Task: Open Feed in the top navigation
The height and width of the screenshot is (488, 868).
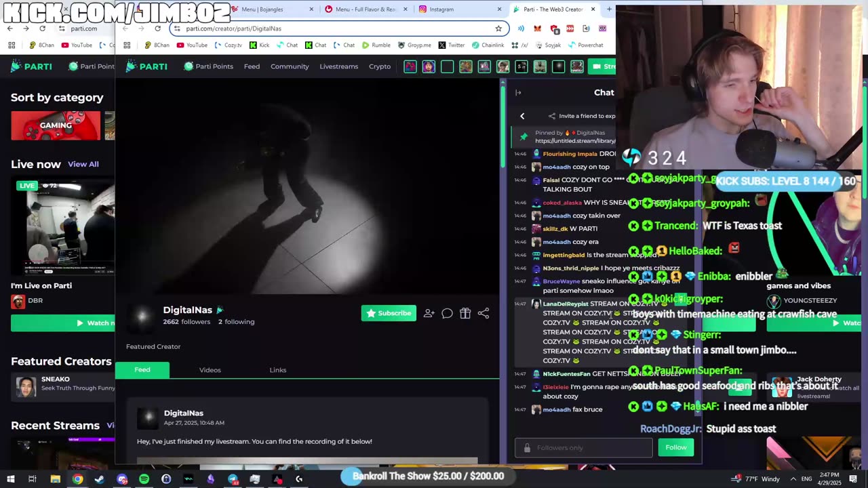Action: pyautogui.click(x=252, y=66)
